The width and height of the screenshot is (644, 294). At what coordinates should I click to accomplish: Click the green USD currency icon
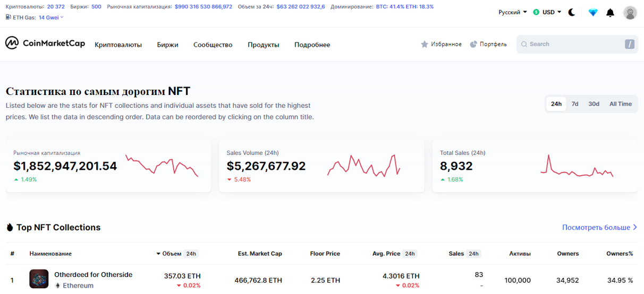(x=536, y=12)
